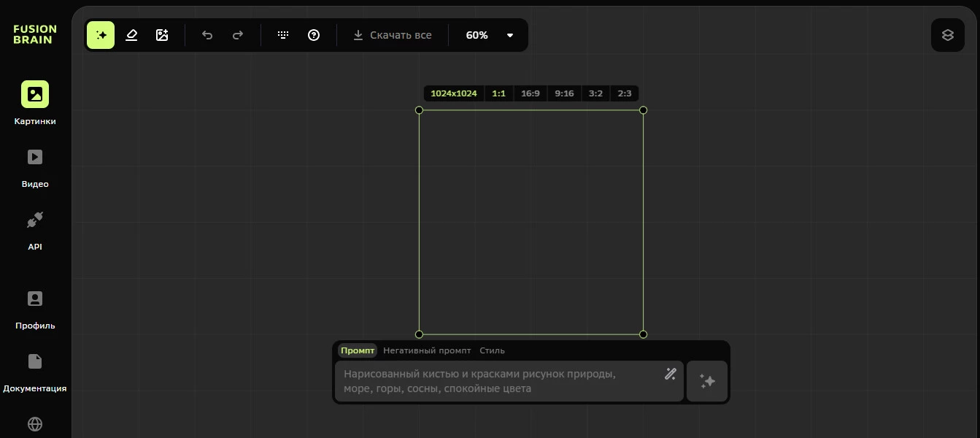980x438 pixels.
Task: Redo the last action
Action: pyautogui.click(x=238, y=35)
